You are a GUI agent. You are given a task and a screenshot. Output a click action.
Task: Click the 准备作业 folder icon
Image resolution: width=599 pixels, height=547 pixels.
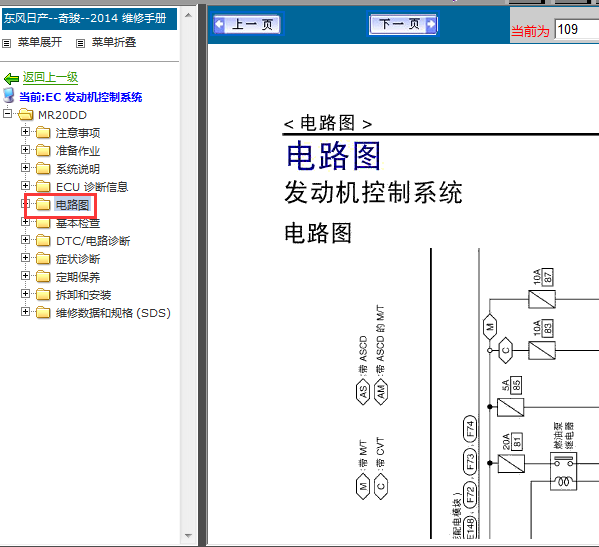[x=43, y=150]
